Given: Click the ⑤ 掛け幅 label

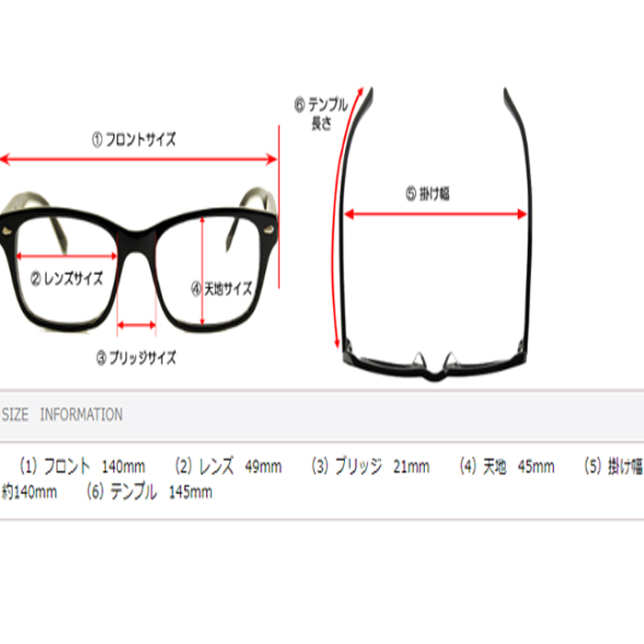Looking at the screenshot, I should pyautogui.click(x=428, y=193).
